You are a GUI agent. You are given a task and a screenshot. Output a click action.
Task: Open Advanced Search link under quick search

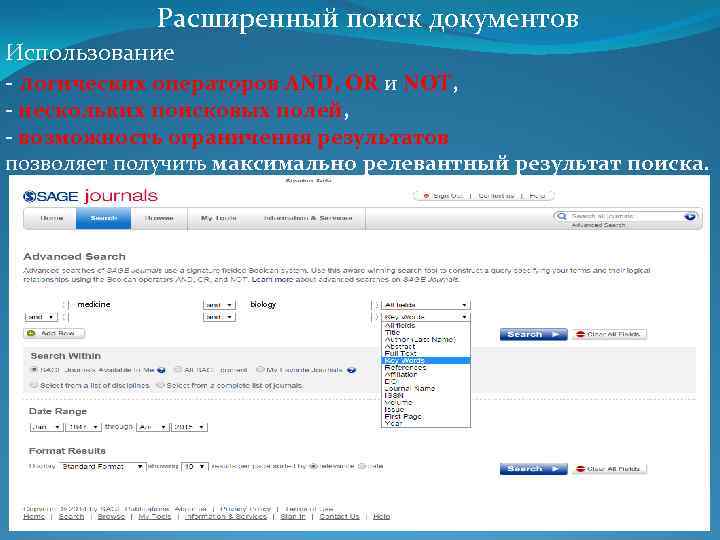tap(598, 225)
